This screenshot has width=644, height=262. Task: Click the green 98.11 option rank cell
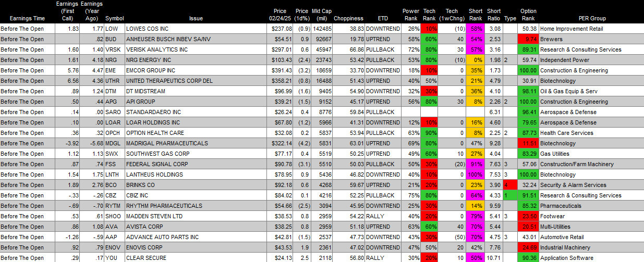pos(528,91)
